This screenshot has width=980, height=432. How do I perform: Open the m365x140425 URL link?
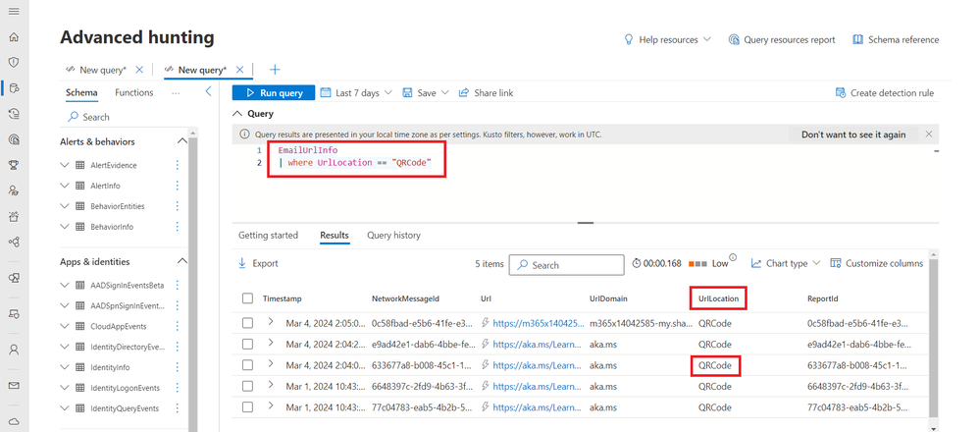tap(539, 323)
